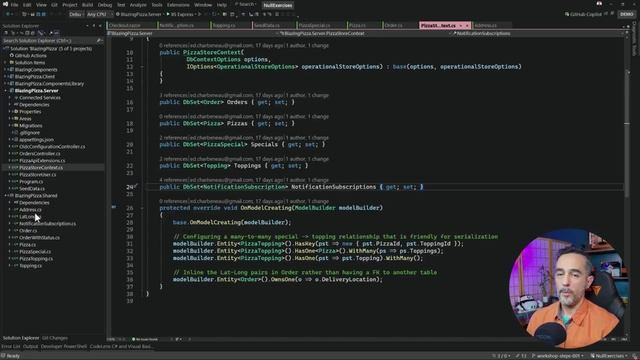Open the BlazingPizza.Server startup project dropdown
Viewport: 640px width, 360px height.
click(140, 14)
